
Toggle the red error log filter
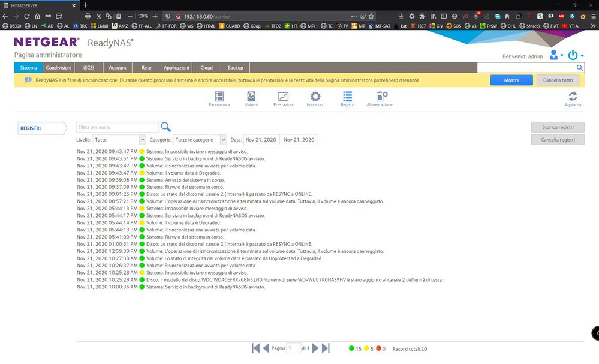point(379,348)
